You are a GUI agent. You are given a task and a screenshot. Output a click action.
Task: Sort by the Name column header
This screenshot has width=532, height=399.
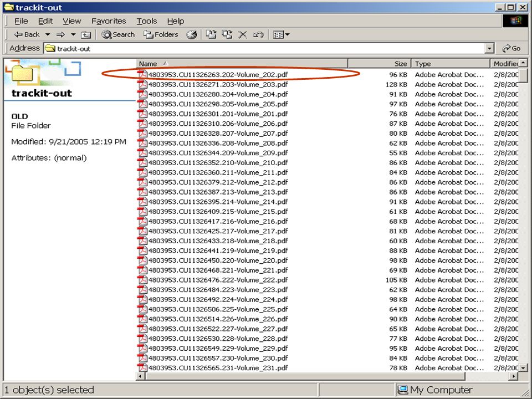click(x=242, y=63)
